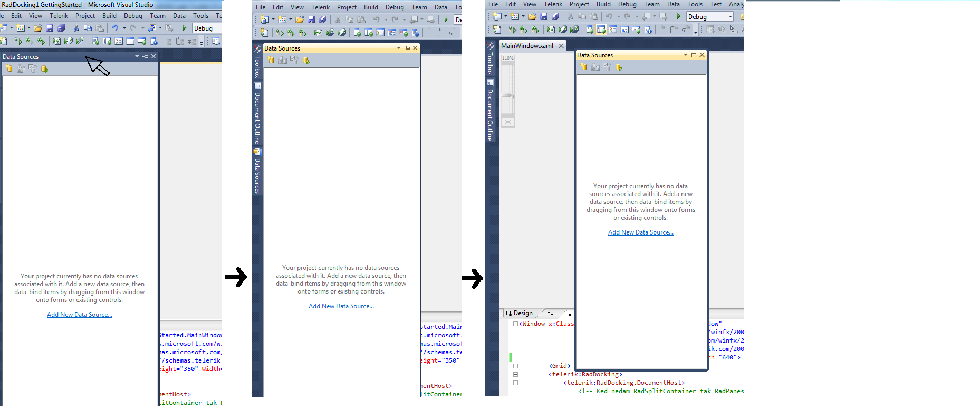
Task: Click Save All icon in middle screenshot
Action: [x=323, y=19]
